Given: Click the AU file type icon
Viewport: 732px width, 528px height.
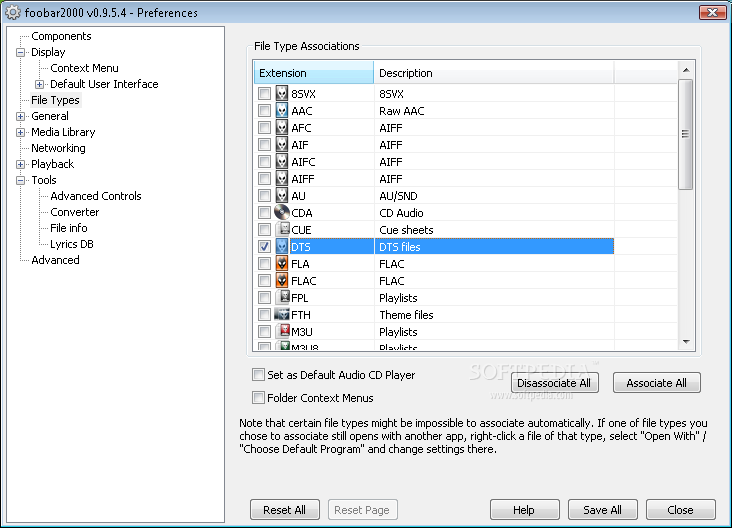Looking at the screenshot, I should (x=282, y=196).
